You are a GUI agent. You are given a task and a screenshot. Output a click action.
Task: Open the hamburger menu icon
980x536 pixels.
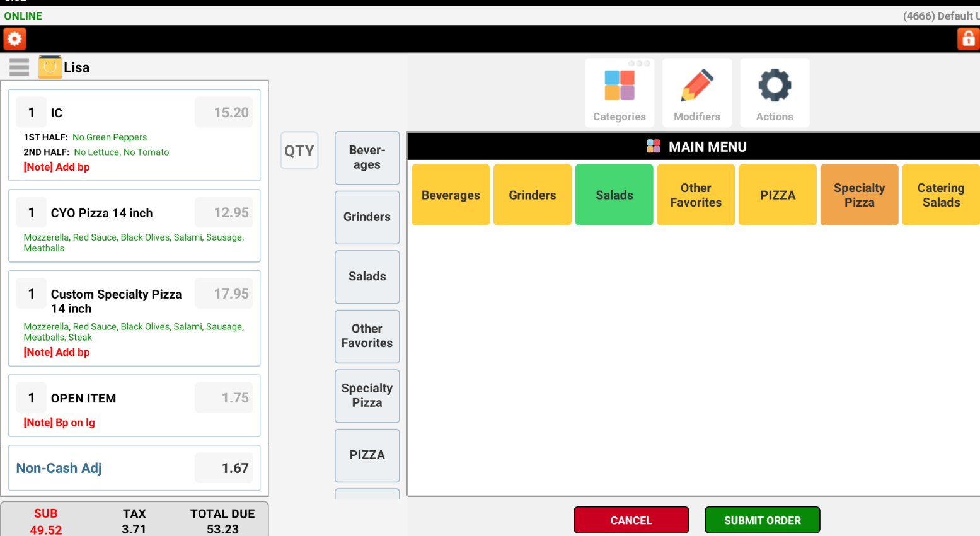tap(20, 67)
